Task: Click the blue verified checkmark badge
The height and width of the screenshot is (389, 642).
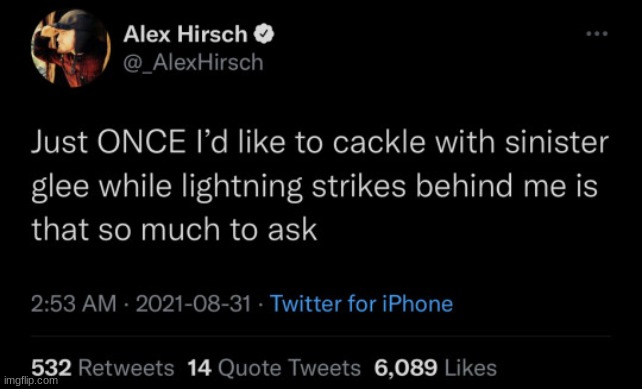Action: pyautogui.click(x=264, y=34)
